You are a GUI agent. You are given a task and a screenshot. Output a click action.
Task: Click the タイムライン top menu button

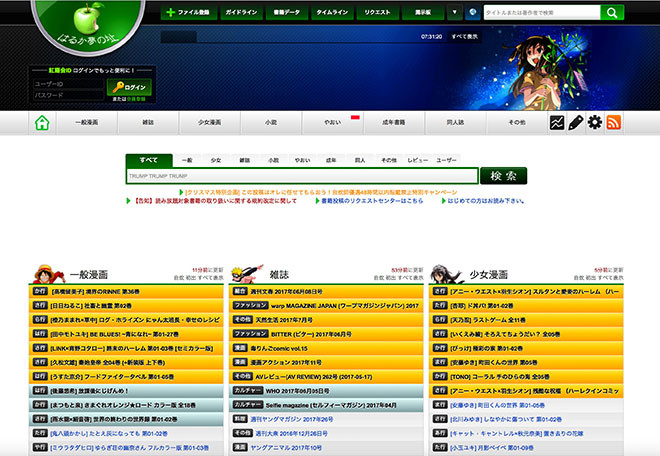tap(339, 13)
